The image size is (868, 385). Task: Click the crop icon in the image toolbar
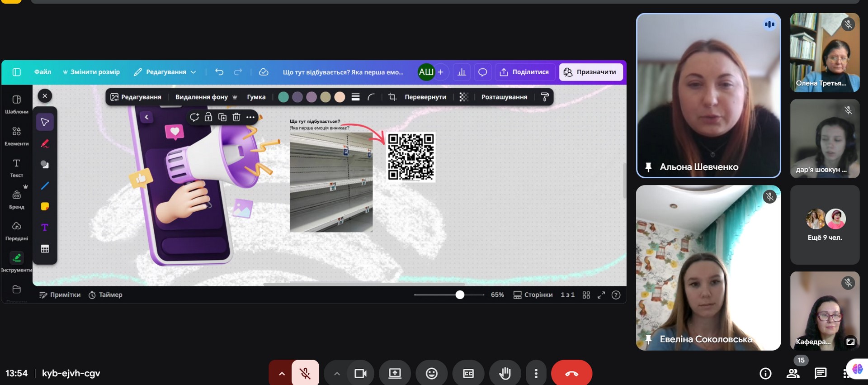pos(392,97)
